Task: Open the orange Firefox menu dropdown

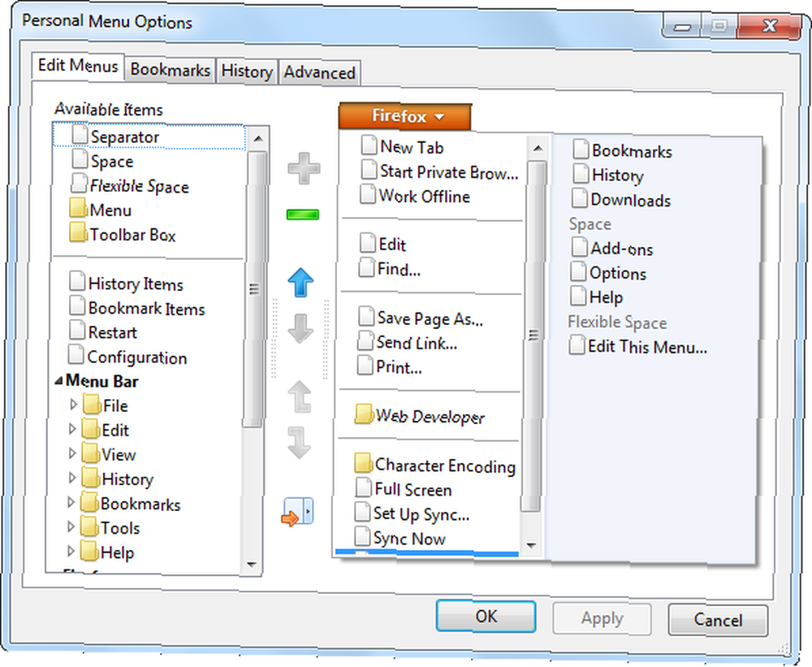Action: (405, 116)
